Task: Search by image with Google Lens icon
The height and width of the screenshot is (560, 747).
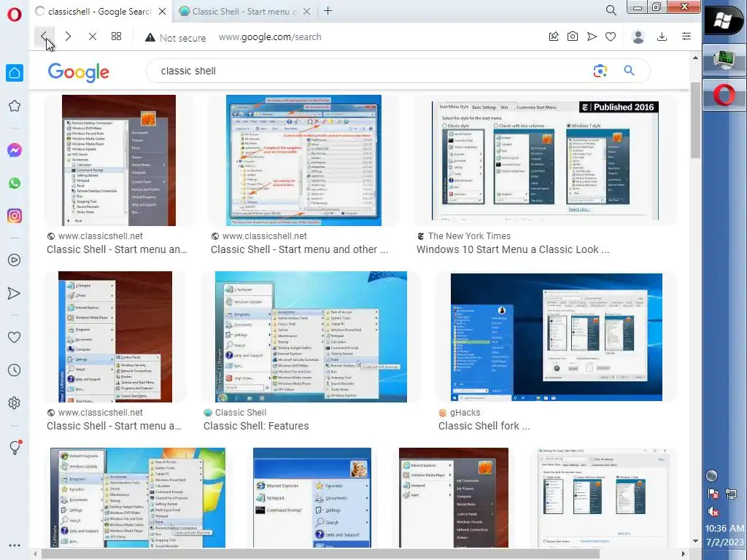Action: tap(600, 71)
